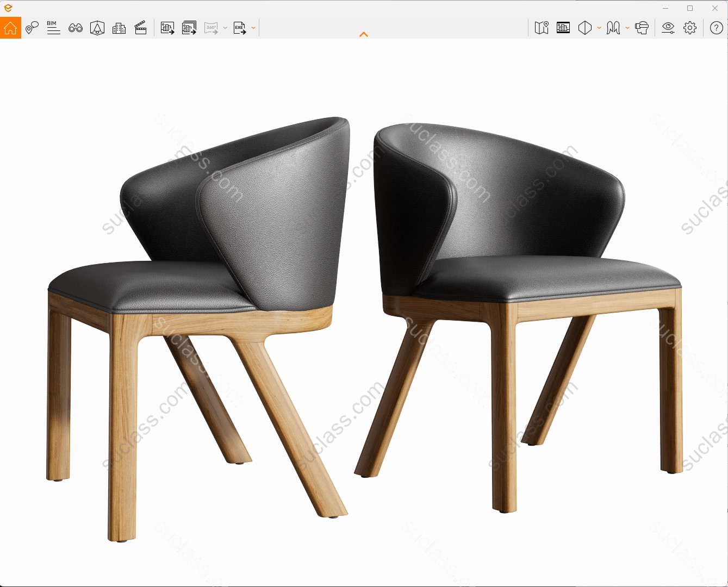Open the Collaborative Annotations tool

pos(32,28)
